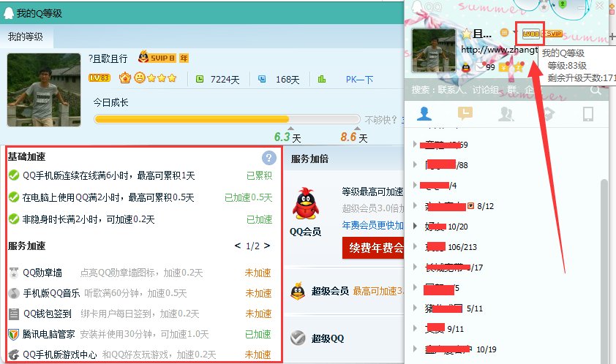Go to next 服务加速 page
Screen dimensions: 616x364
267,246
